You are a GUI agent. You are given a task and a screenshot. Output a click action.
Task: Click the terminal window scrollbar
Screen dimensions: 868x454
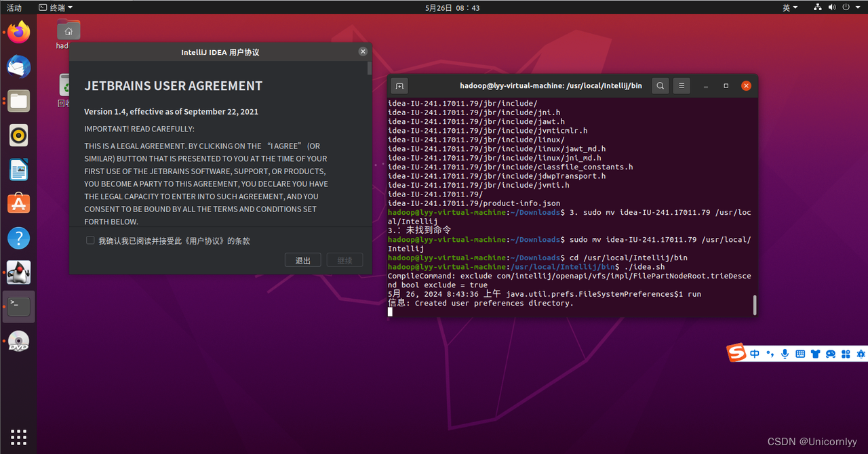(x=755, y=305)
